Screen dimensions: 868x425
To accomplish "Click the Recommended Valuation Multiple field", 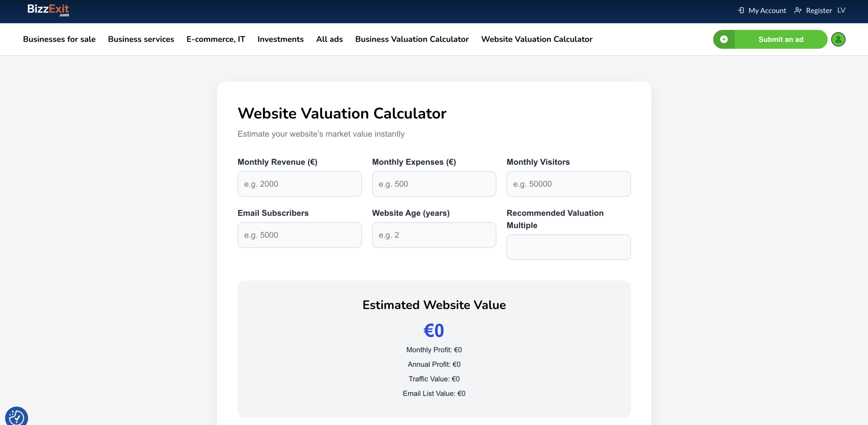I will [x=568, y=247].
